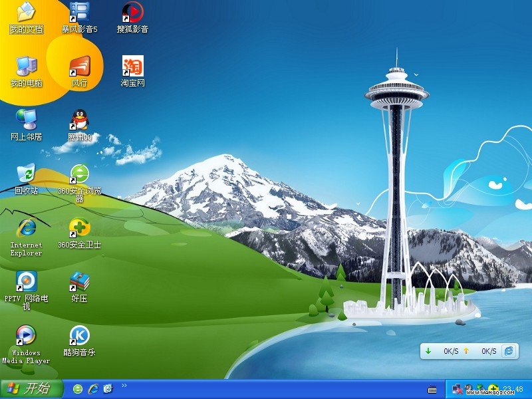Open the 回收站 recycle bin icon

(x=26, y=179)
